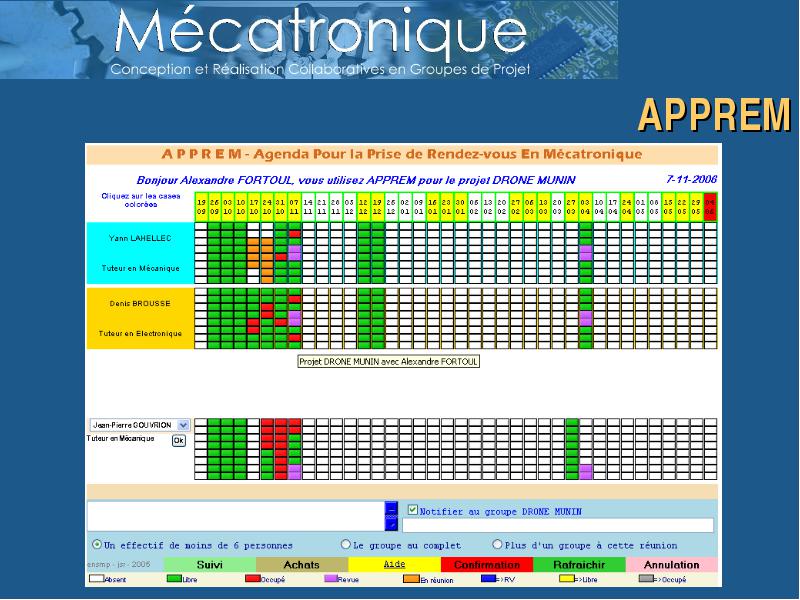Choose the 'Le groupe au complet' option
The image size is (800, 600).
tap(345, 544)
